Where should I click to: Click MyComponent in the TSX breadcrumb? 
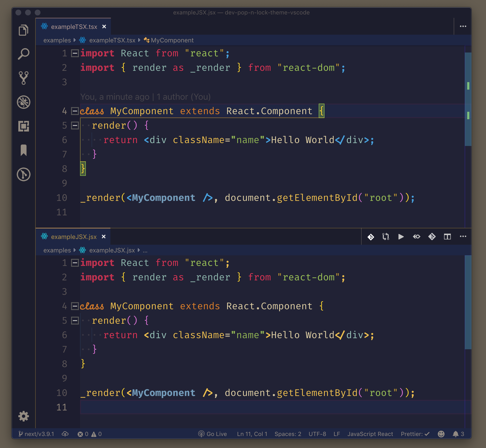point(172,40)
